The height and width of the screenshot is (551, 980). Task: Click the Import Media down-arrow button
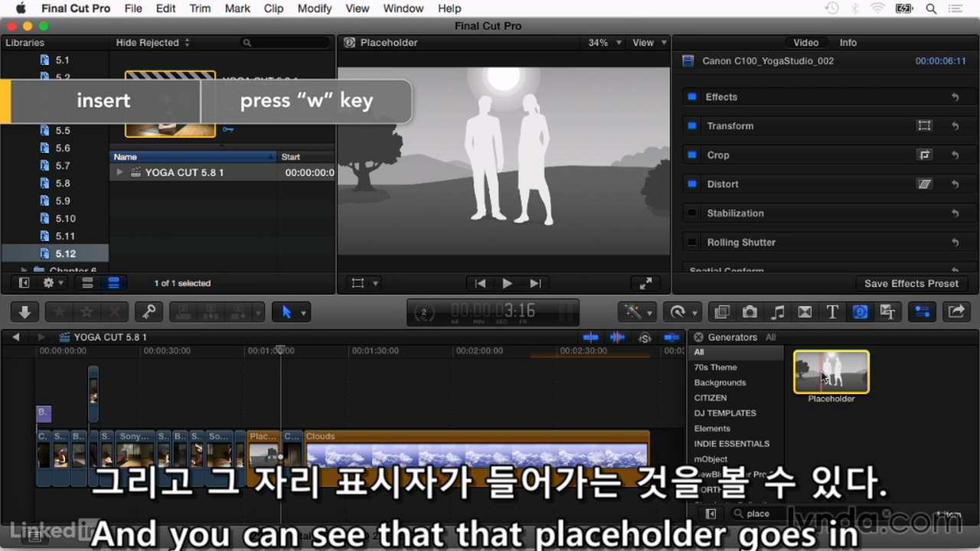pyautogui.click(x=24, y=311)
